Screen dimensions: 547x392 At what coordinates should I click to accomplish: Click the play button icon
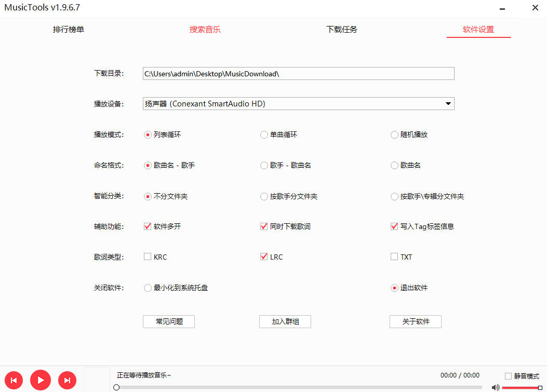(41, 380)
